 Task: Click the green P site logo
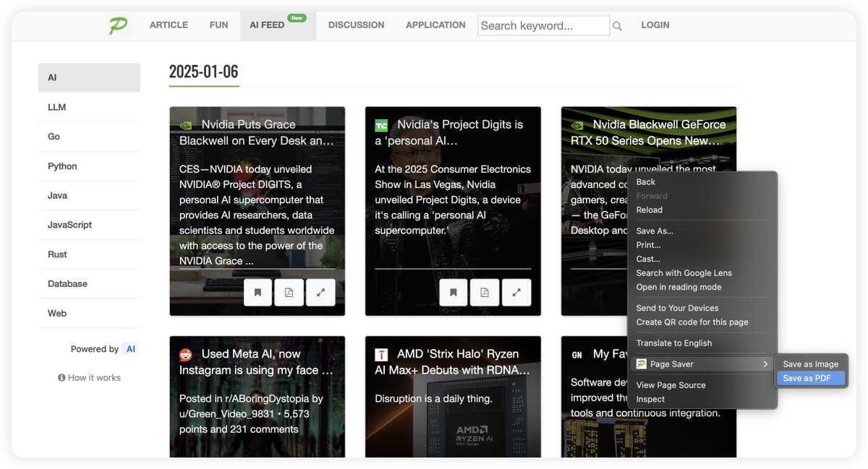pyautogui.click(x=118, y=25)
